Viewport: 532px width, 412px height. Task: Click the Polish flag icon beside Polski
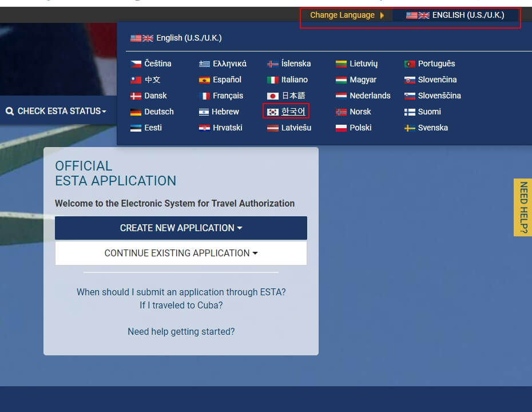(x=341, y=128)
